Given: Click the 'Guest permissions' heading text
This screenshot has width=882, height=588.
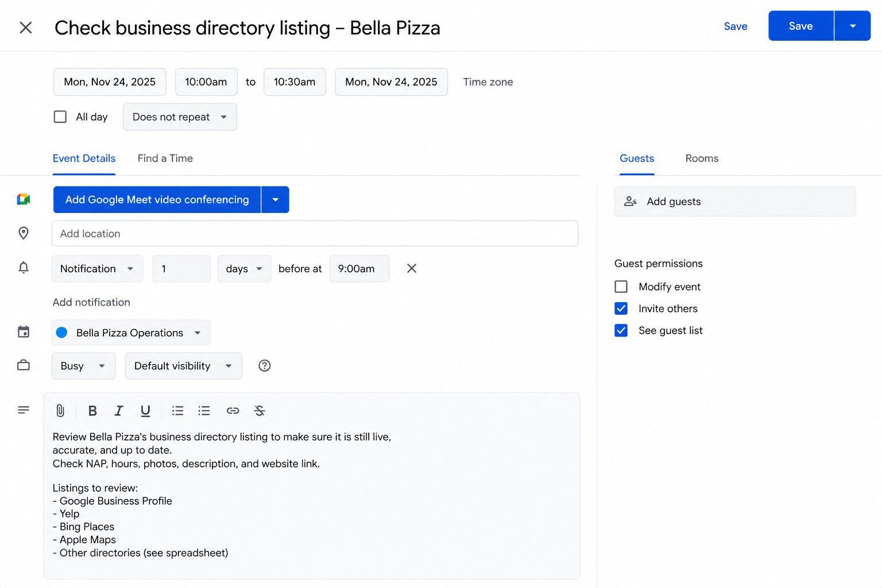Looking at the screenshot, I should (659, 264).
